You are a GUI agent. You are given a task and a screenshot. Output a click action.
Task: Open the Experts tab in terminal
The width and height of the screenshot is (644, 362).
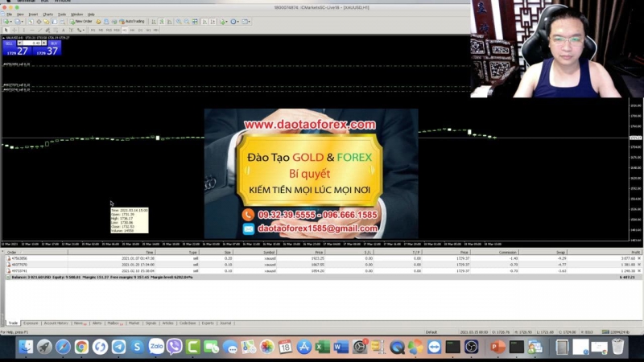pyautogui.click(x=208, y=323)
